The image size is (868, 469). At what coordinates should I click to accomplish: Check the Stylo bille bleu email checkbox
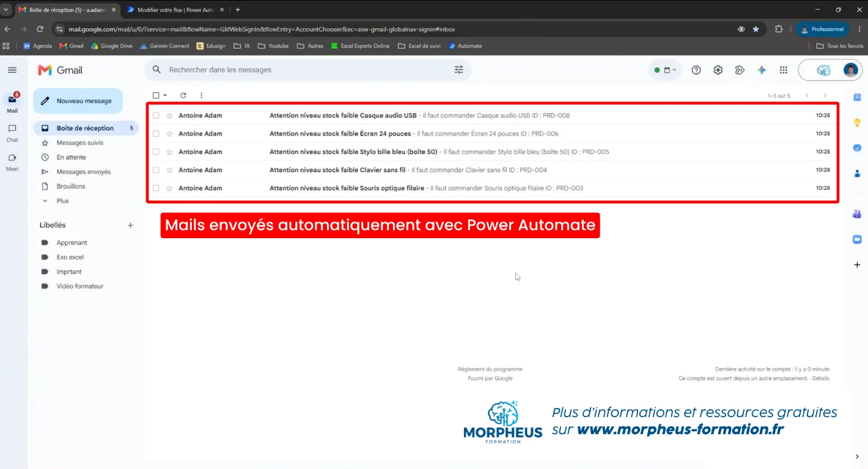156,152
